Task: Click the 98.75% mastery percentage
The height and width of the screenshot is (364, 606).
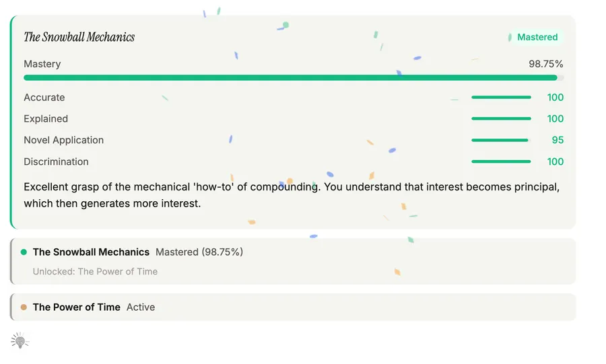Action: point(545,64)
